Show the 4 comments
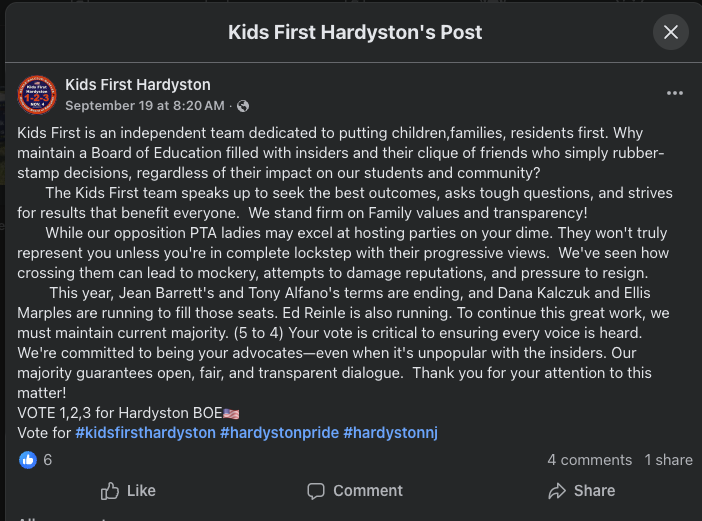Screen dimensions: 702x521 tap(589, 460)
